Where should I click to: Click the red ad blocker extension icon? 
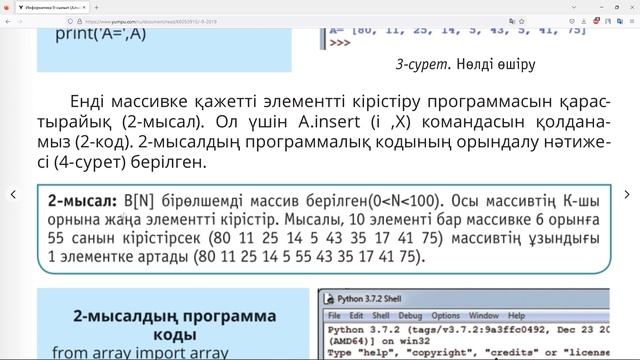pyautogui.click(x=596, y=21)
